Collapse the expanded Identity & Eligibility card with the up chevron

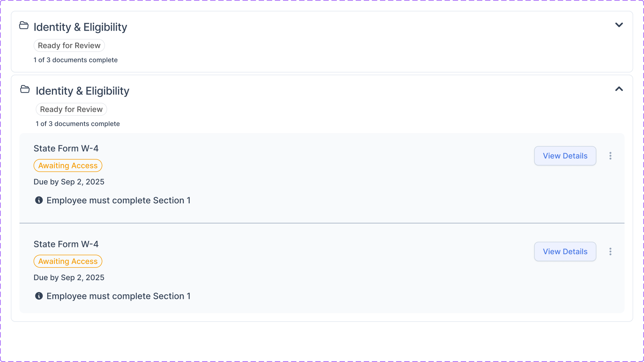click(619, 89)
